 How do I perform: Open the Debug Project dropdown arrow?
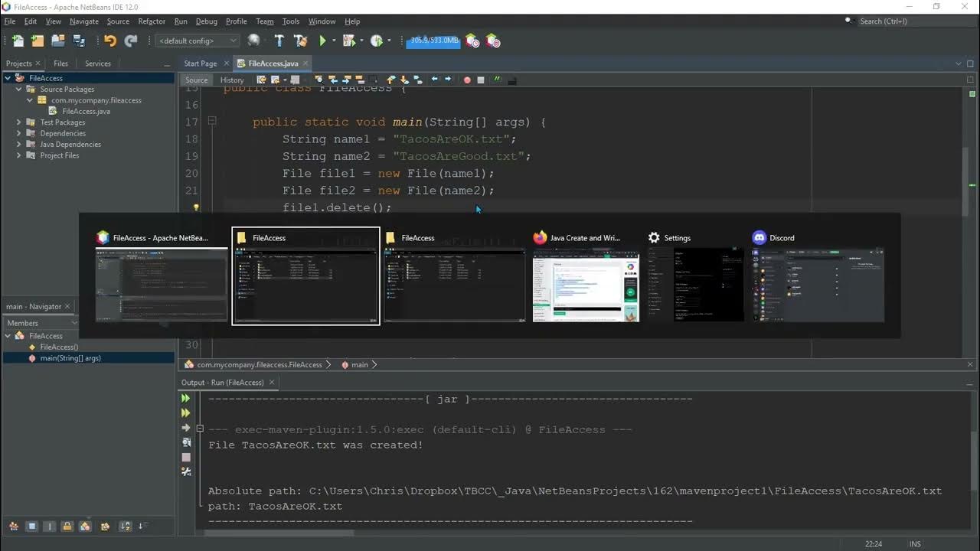361,41
